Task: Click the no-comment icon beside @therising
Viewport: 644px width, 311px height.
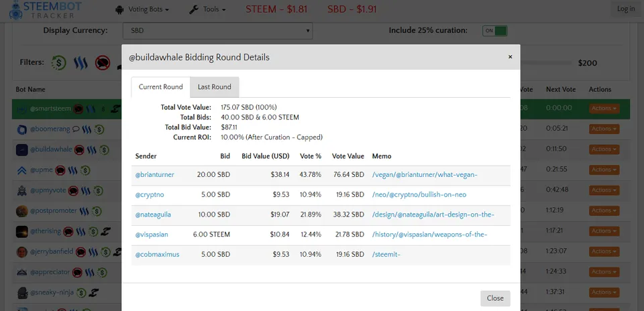Action: coord(68,231)
